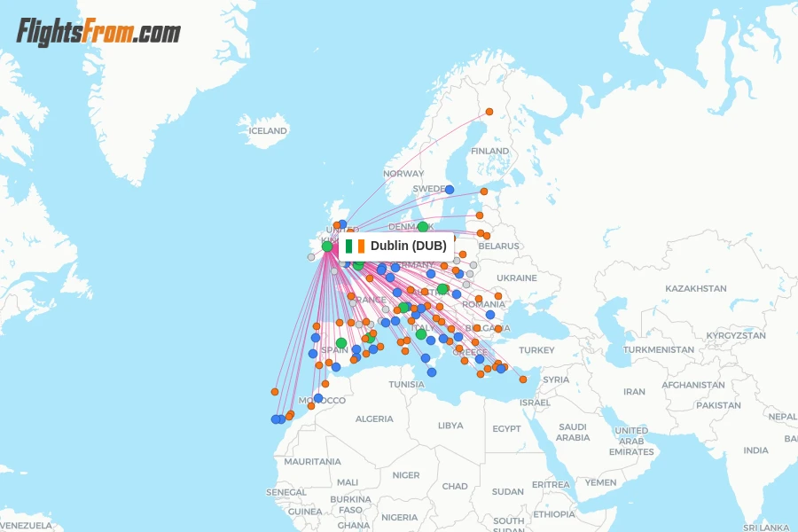Select orange Atlantic marker west of Morocco
Screen dimensions: 798x532
pyautogui.click(x=275, y=392)
